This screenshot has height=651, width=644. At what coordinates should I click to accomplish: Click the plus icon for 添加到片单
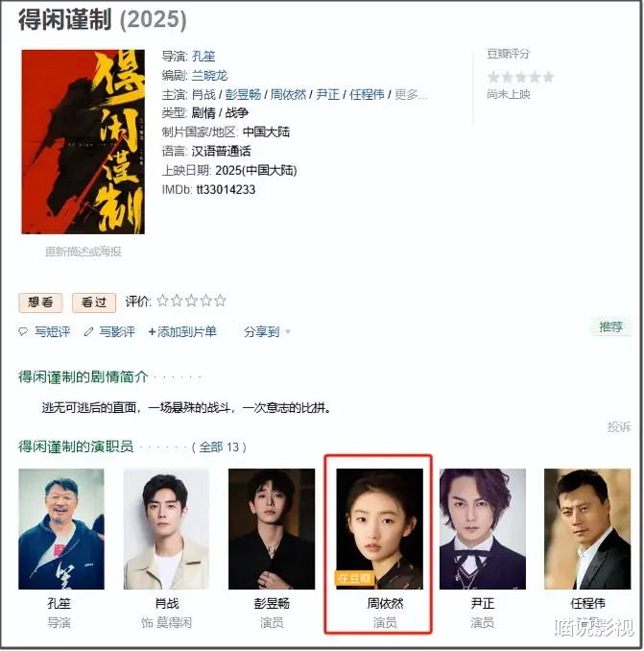152,331
